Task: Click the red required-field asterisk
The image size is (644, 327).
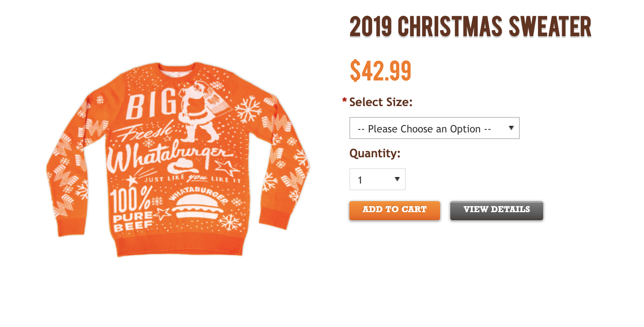Action: 344,100
